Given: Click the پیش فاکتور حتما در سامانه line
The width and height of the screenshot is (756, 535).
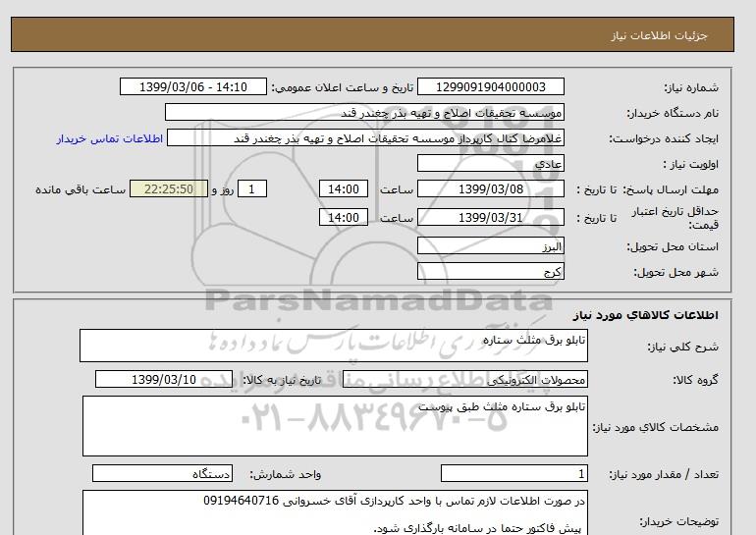Looking at the screenshot, I should click(479, 528).
